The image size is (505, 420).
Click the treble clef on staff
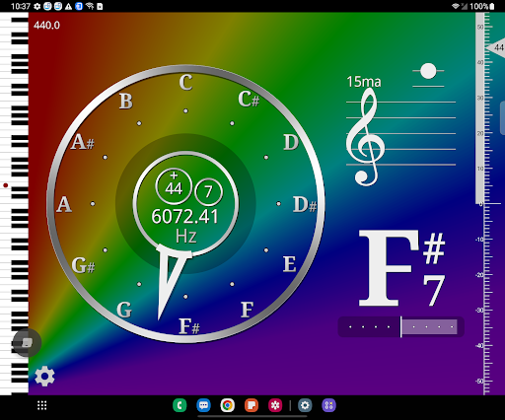[x=365, y=137]
